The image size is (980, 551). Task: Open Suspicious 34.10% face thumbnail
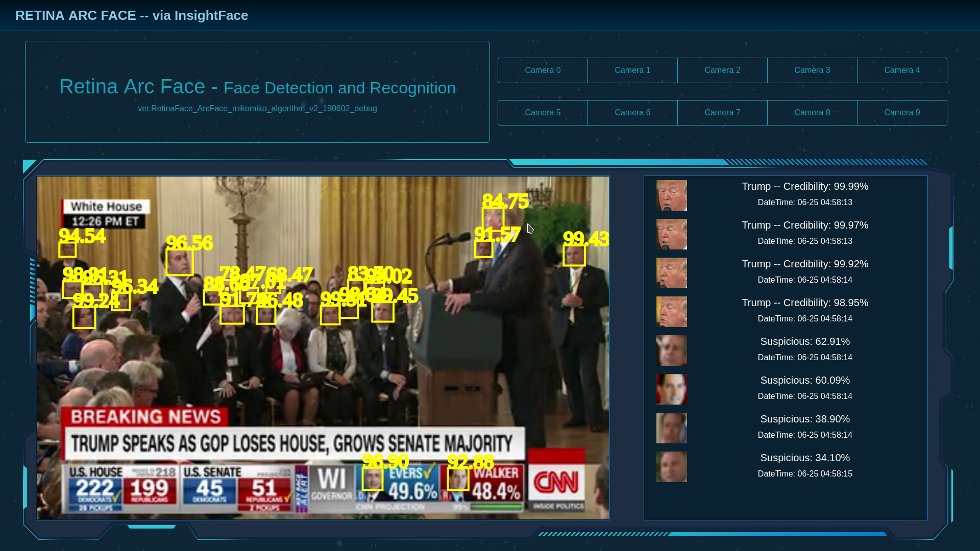(x=671, y=467)
